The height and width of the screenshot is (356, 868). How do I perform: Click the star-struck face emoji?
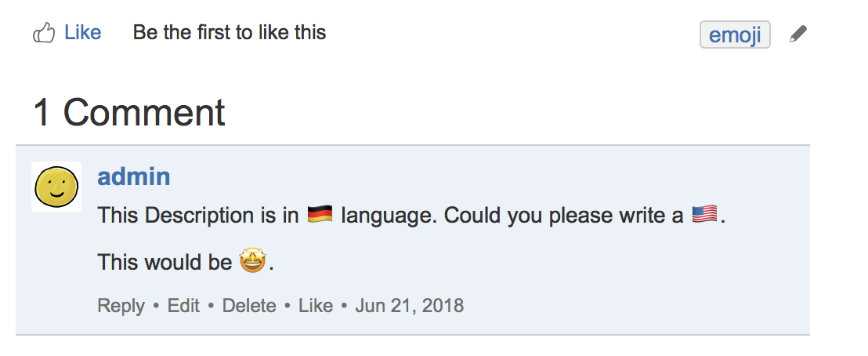tap(252, 261)
